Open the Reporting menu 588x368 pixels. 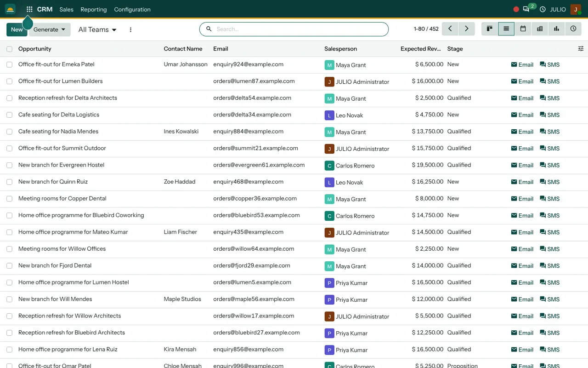pyautogui.click(x=94, y=9)
